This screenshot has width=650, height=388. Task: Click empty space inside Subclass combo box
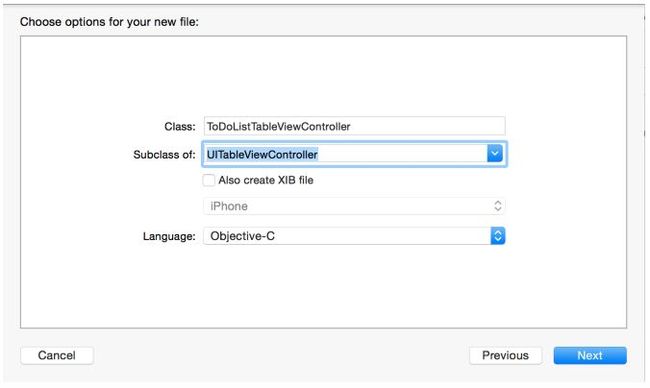[x=402, y=154]
